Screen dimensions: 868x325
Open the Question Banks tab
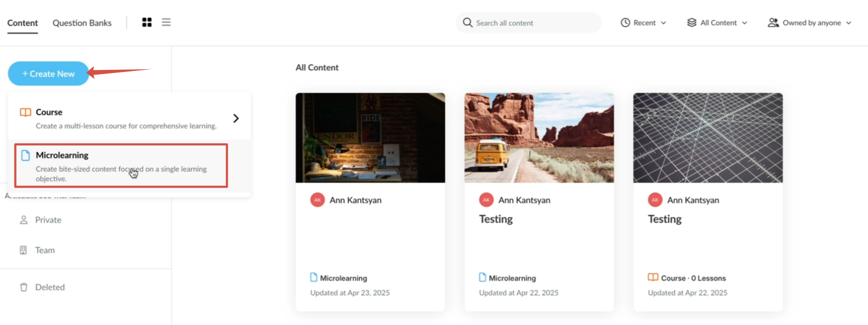[82, 23]
